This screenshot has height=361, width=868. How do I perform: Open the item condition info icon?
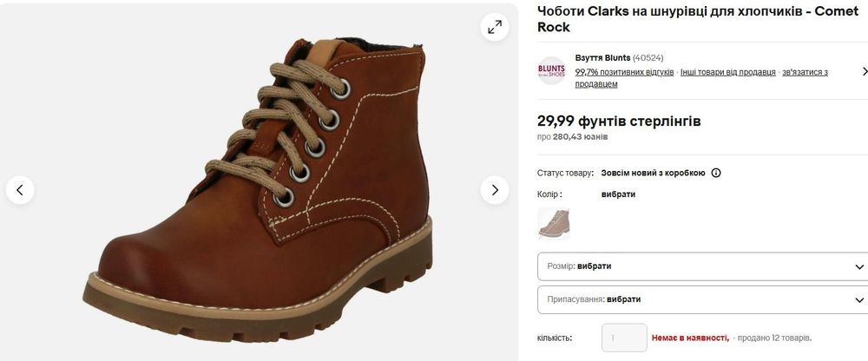tap(716, 173)
